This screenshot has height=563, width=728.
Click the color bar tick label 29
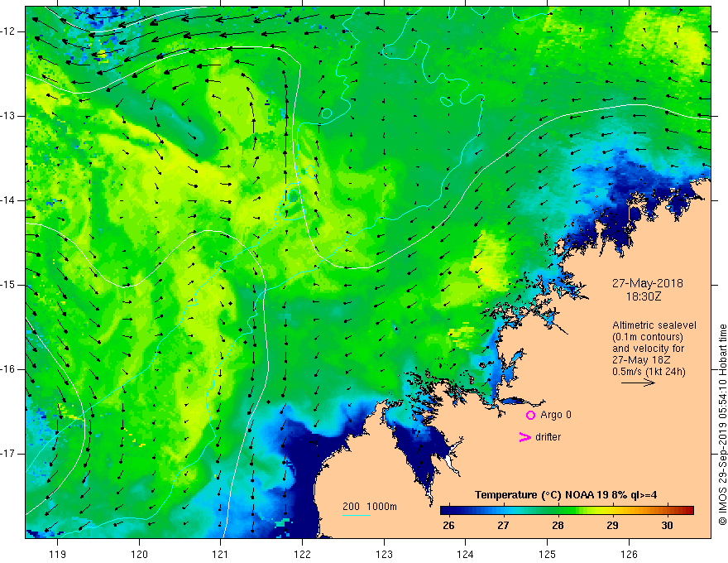coord(612,526)
